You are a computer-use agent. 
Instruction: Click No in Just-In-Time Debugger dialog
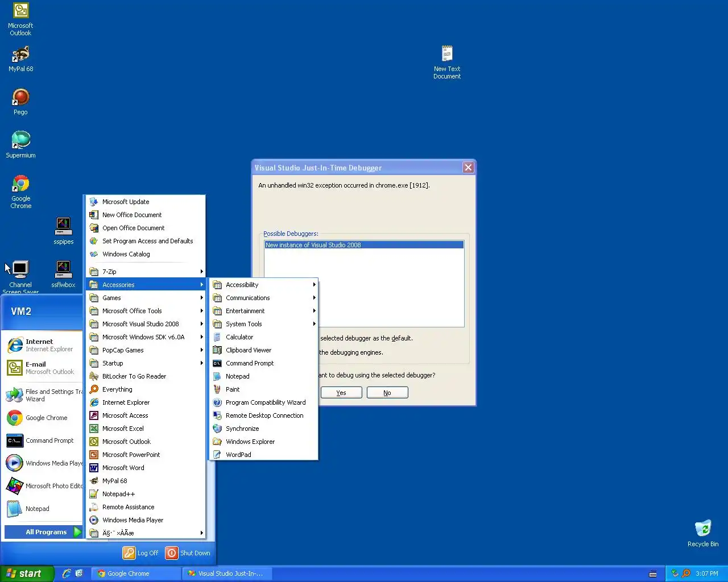coord(387,393)
